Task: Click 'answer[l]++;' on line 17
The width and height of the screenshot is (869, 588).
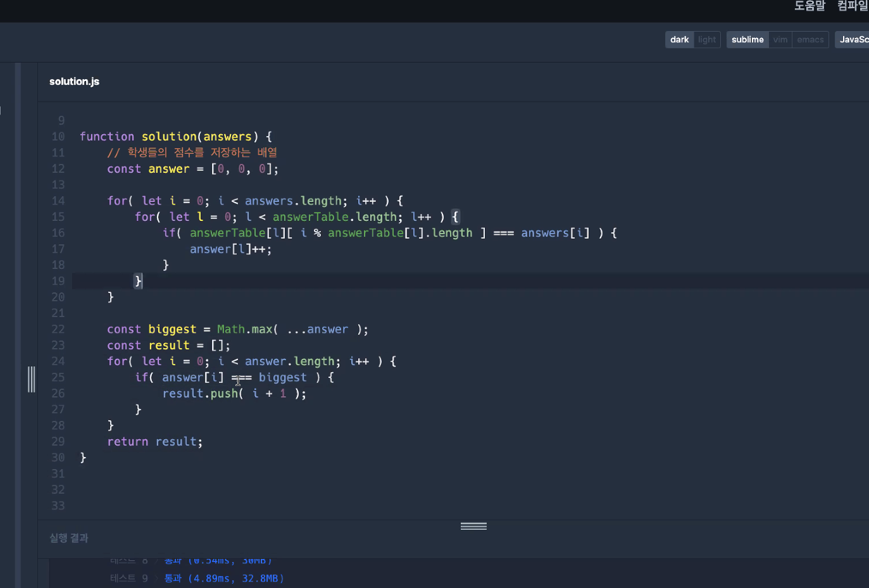Action: 231,249
